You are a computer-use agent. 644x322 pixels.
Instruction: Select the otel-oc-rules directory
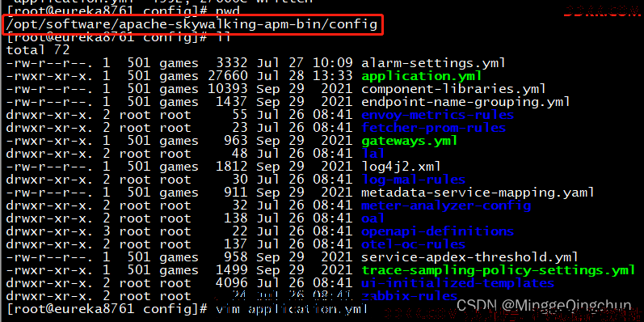[413, 244]
